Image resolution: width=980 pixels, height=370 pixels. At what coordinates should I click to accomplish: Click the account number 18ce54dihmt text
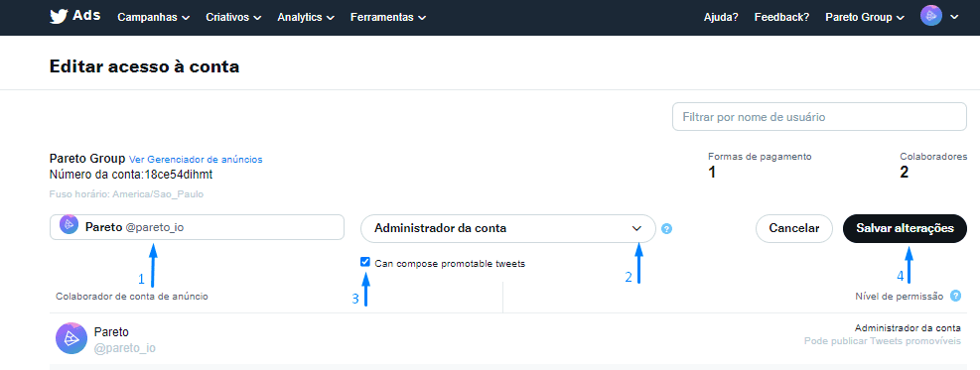click(x=179, y=174)
